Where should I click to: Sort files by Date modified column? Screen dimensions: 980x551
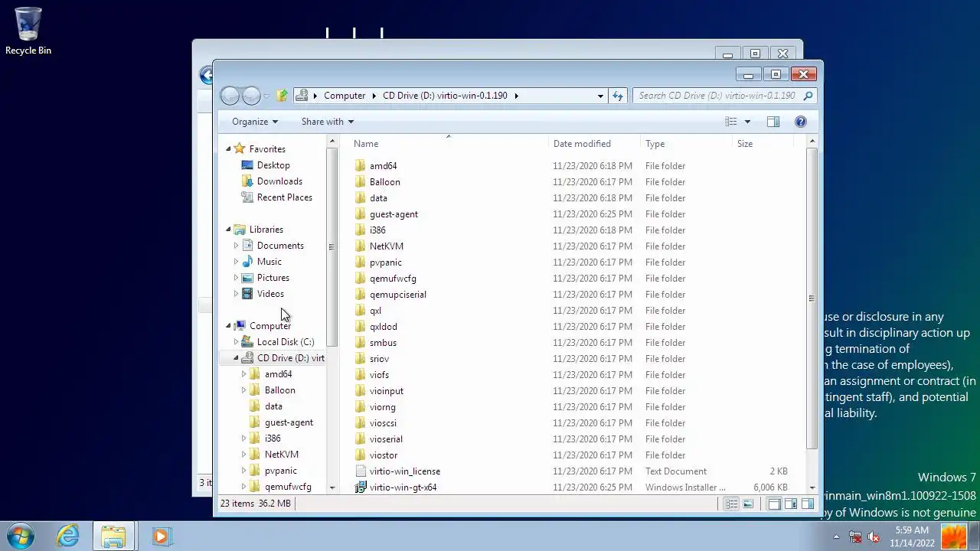click(x=595, y=144)
